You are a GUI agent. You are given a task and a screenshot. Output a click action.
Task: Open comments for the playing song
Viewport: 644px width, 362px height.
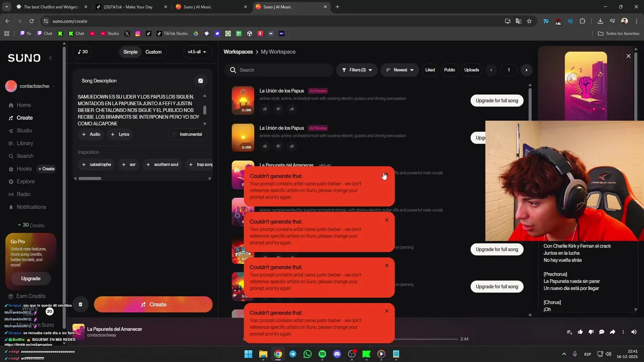602,332
